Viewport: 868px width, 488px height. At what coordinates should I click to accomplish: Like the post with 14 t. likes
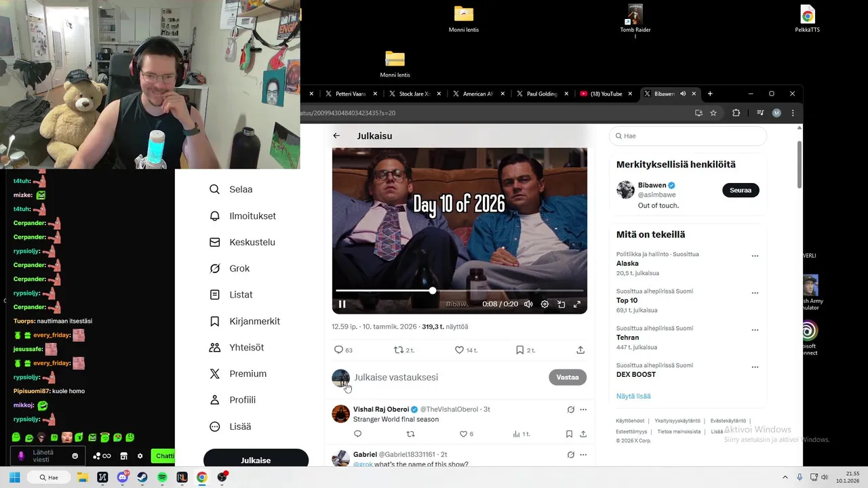pos(459,350)
